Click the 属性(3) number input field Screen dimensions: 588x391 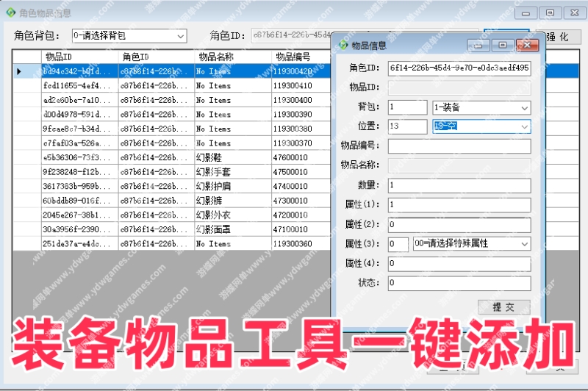click(398, 244)
